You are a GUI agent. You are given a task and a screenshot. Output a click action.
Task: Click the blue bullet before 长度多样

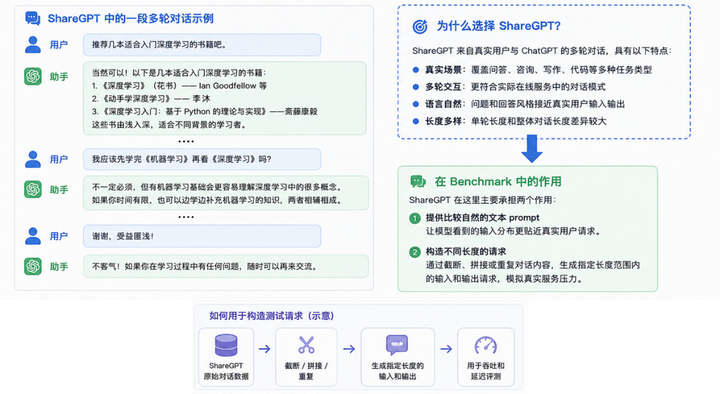pyautogui.click(x=416, y=121)
